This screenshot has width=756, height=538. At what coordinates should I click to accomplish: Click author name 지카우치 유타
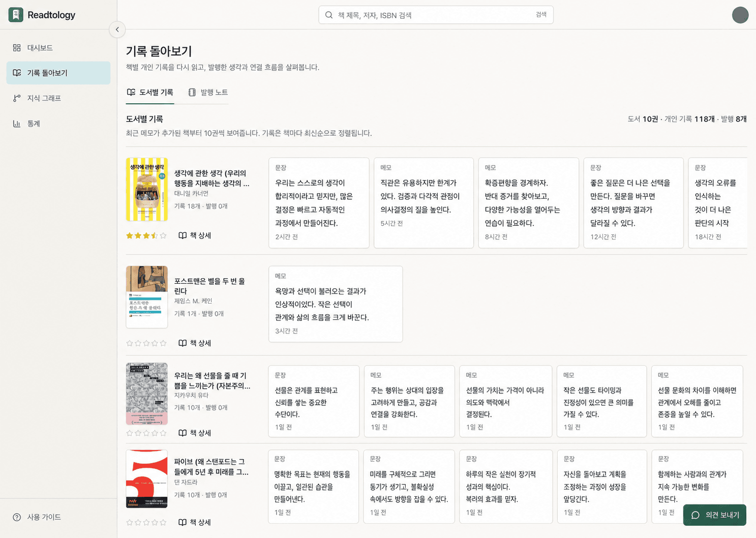click(x=191, y=395)
